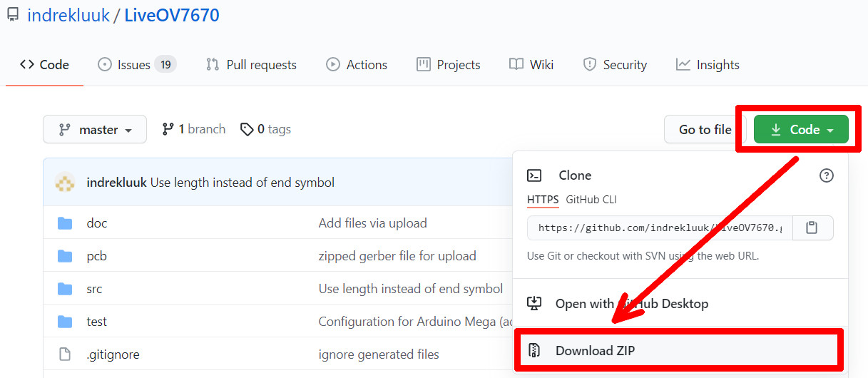Select the GitHub CLI clone option
868x378 pixels.
(x=591, y=200)
